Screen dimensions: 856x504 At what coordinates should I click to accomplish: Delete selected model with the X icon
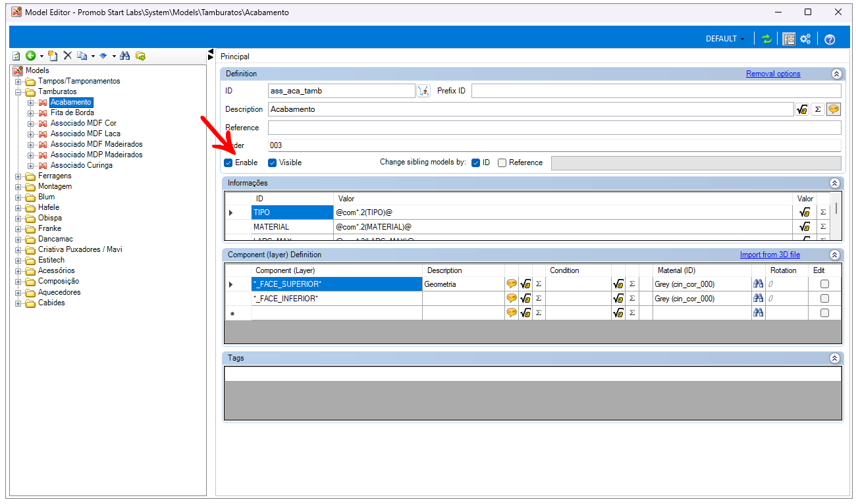67,56
